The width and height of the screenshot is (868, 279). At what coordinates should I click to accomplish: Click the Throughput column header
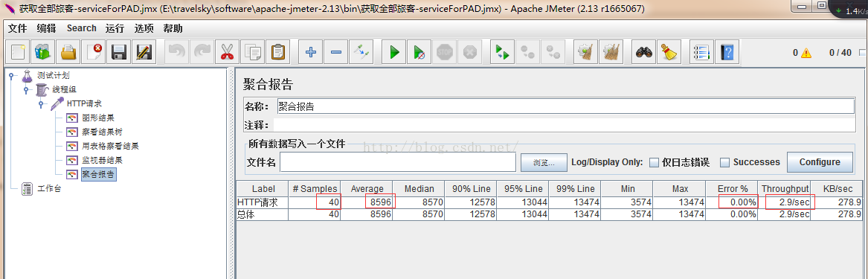(x=785, y=189)
